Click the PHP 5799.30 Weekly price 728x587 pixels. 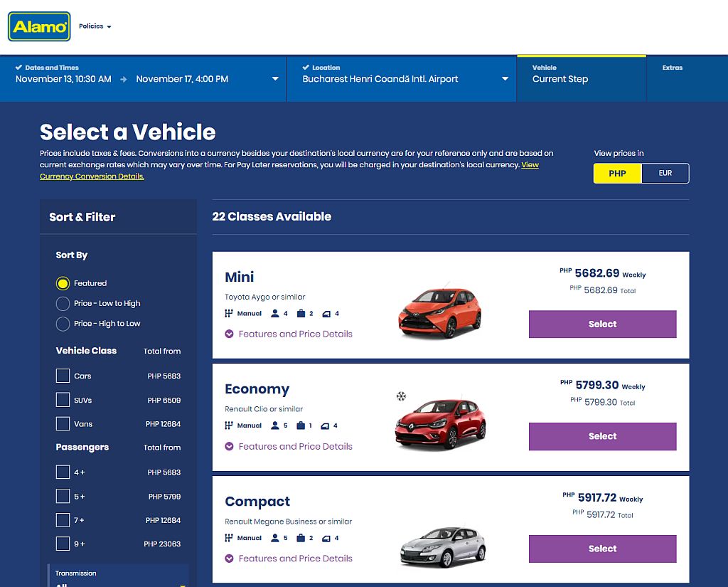point(603,386)
